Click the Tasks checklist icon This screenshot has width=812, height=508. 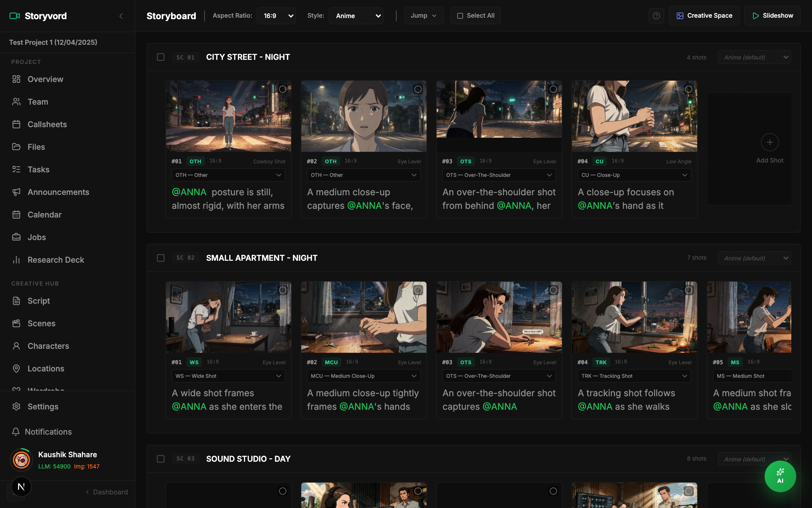[16, 169]
